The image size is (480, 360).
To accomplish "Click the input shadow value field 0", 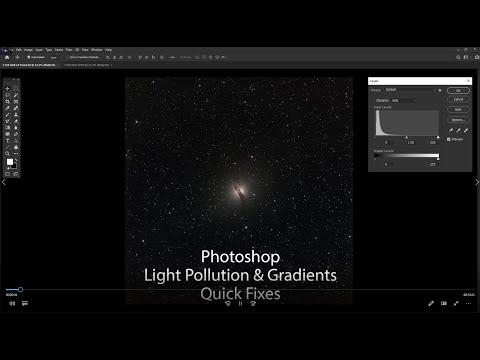I will coord(388,142).
